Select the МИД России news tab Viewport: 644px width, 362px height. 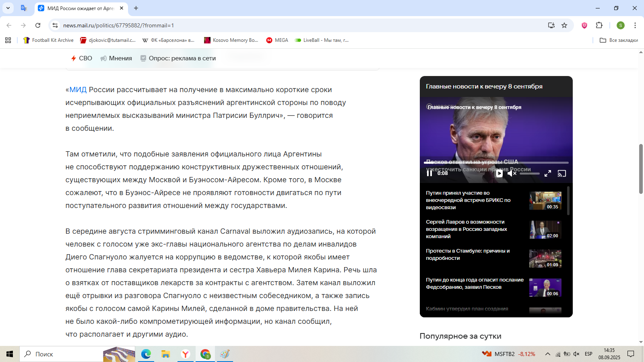pos(80,8)
